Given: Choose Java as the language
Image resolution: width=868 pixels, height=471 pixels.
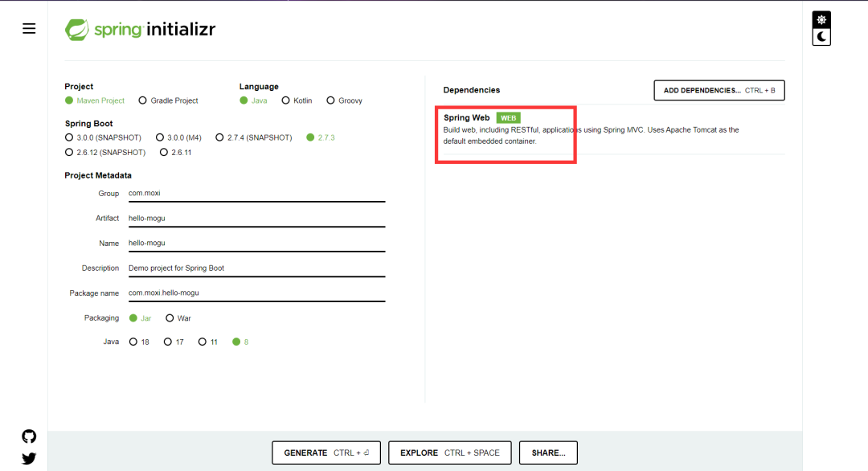Looking at the screenshot, I should tap(253, 100).
